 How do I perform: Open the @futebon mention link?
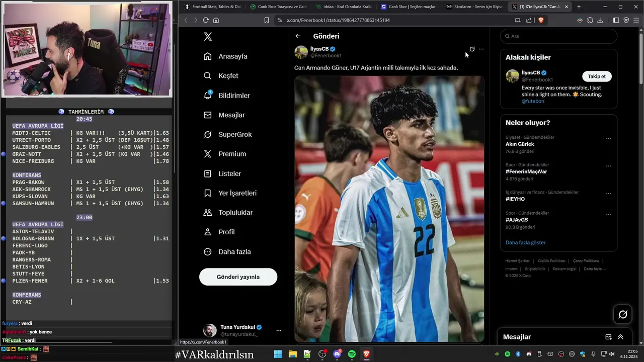point(533,101)
